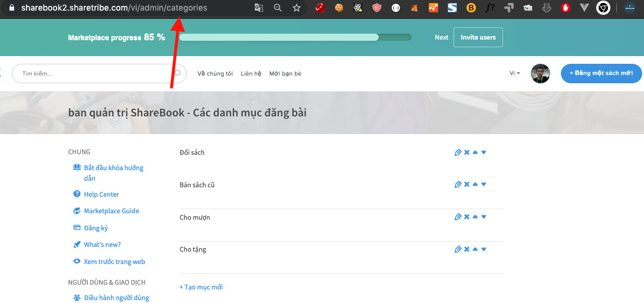Click the translate page icon in address bar
The height and width of the screenshot is (303, 644).
pyautogui.click(x=259, y=8)
